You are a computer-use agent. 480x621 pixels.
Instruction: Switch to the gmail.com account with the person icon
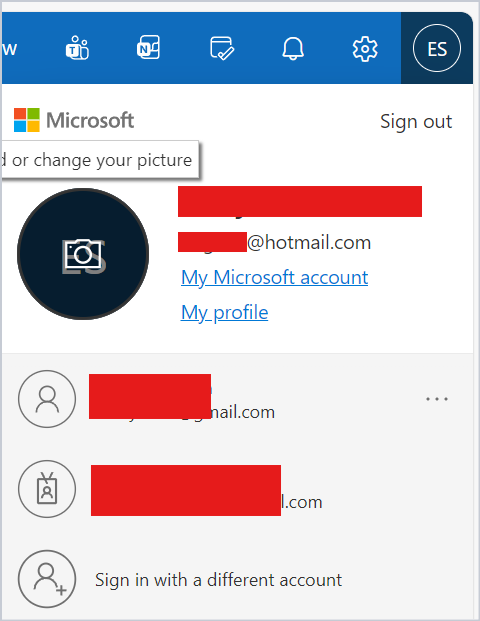coord(238,399)
